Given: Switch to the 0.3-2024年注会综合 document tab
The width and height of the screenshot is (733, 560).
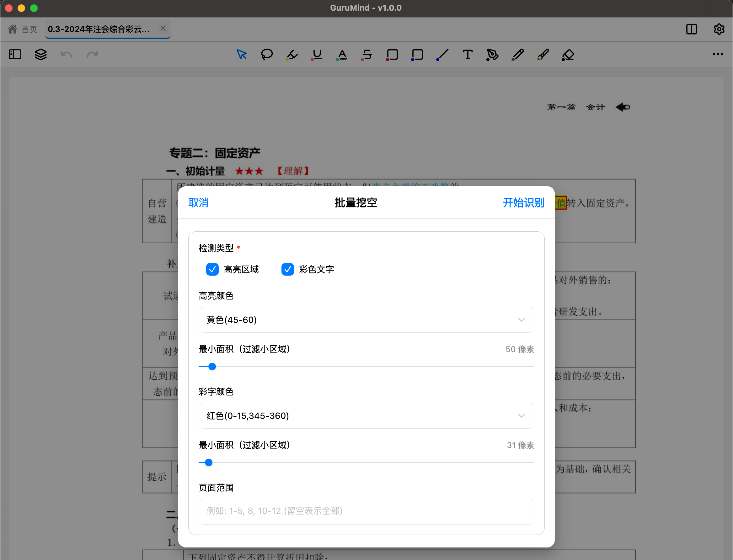Looking at the screenshot, I should (x=99, y=29).
